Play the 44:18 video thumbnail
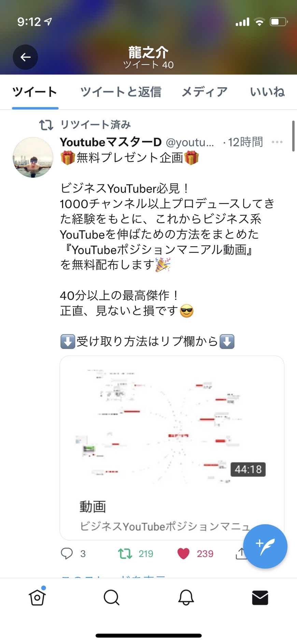Viewport: 297px width, 644px height. tap(172, 426)
